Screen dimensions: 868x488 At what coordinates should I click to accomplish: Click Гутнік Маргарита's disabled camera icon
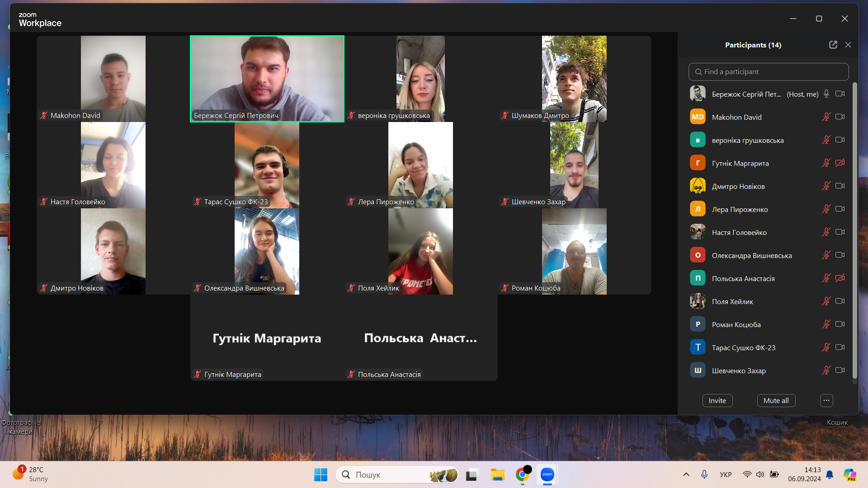[x=840, y=163]
